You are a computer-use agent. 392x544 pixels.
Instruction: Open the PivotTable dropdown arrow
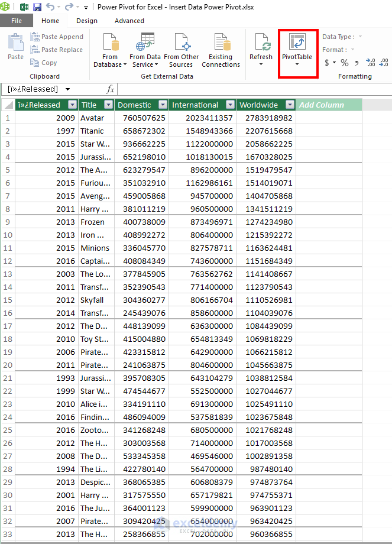pyautogui.click(x=297, y=64)
